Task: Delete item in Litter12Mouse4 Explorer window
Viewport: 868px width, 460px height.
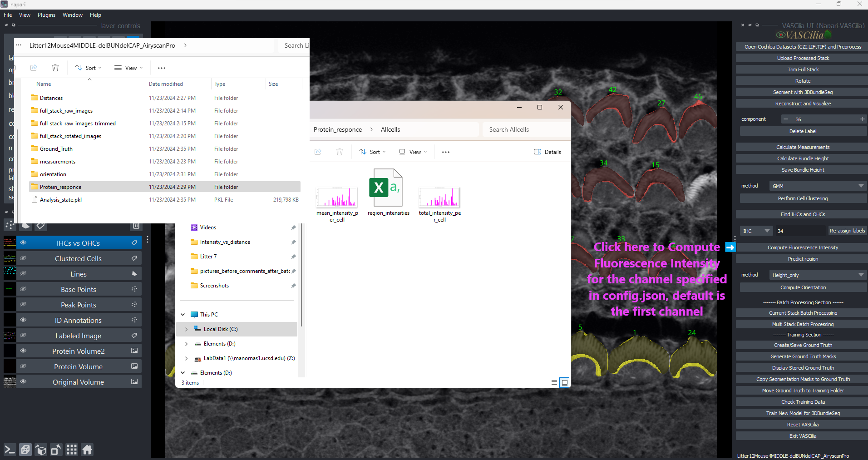Action: (x=55, y=68)
